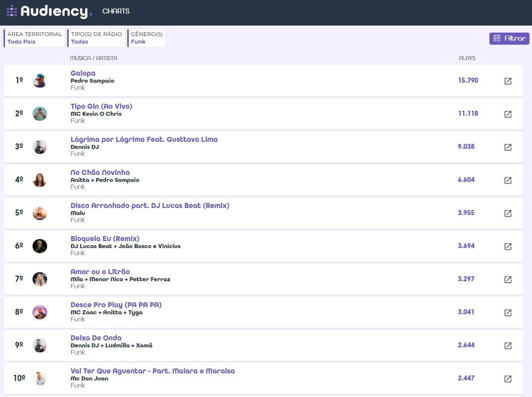Click the Audiency logo
This screenshot has height=397, width=532.
[x=49, y=11]
